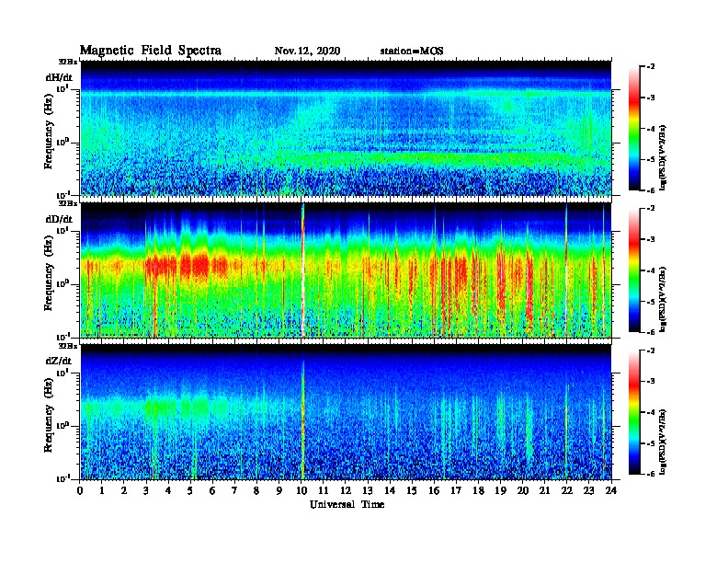Click the log PSD axis title beside dZ/dt color bar

coord(663,442)
